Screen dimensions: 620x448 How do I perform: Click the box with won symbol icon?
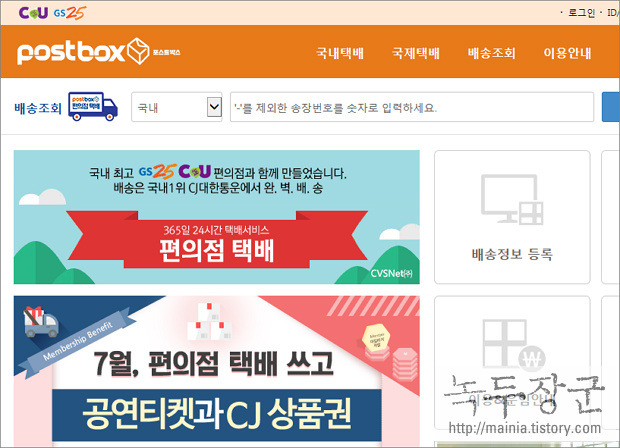514,345
